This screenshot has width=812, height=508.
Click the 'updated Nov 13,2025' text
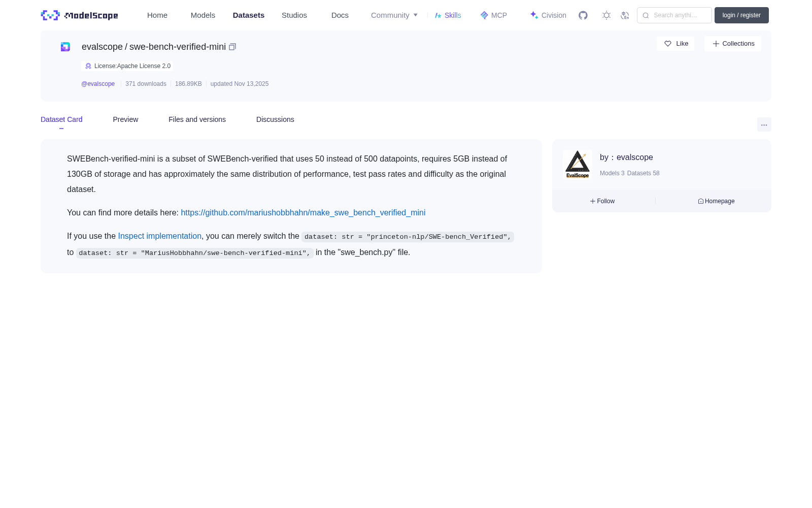[240, 84]
